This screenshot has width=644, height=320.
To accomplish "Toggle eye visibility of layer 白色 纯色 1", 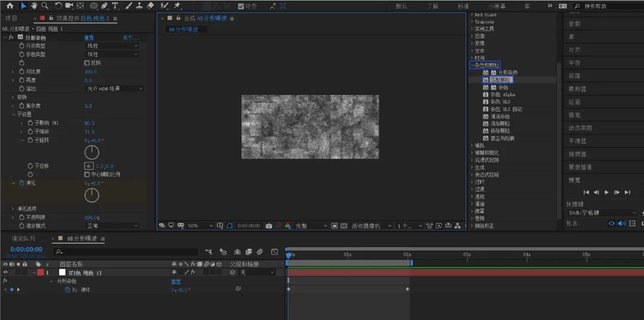I will point(6,272).
